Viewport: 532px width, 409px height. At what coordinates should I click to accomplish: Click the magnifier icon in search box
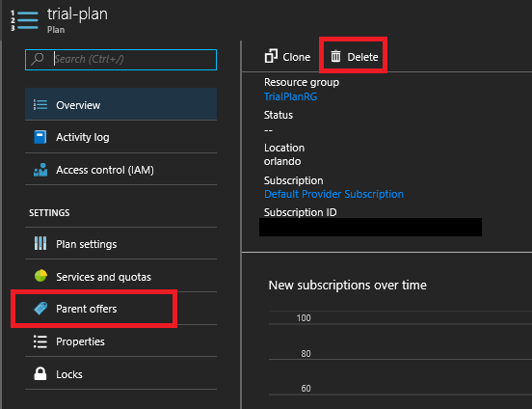tap(38, 59)
